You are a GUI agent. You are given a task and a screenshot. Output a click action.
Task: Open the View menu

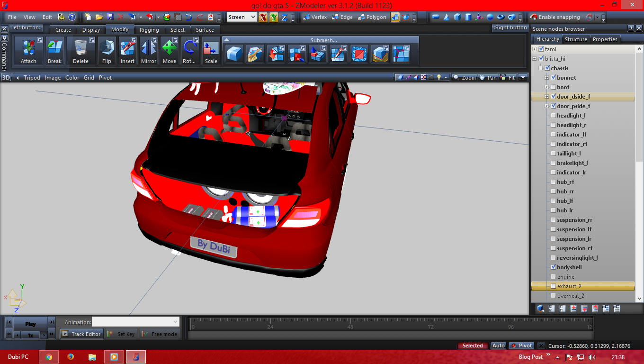[29, 17]
